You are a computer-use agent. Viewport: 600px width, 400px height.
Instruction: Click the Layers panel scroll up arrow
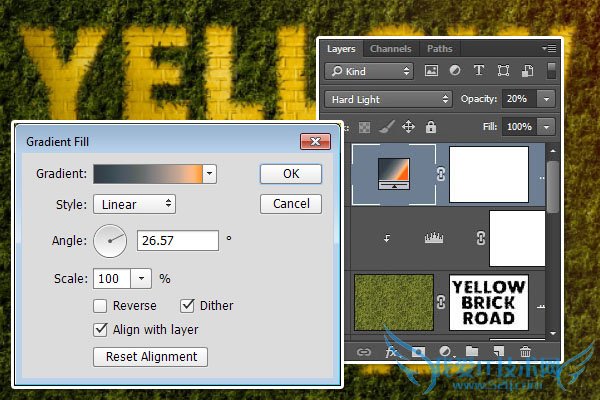[x=553, y=151]
